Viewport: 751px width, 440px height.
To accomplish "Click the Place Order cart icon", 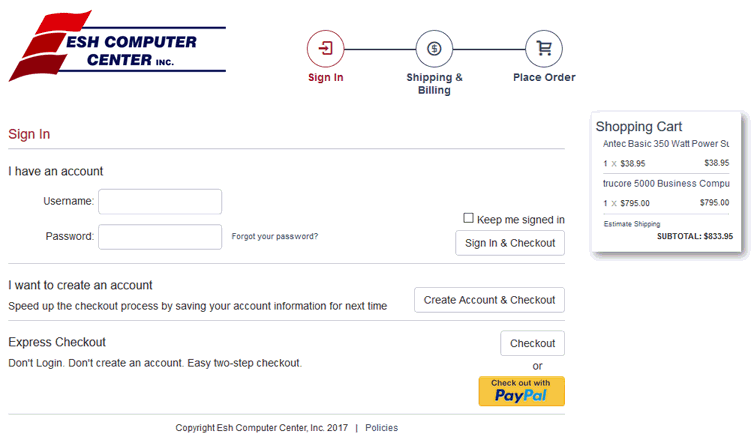I will tap(544, 48).
